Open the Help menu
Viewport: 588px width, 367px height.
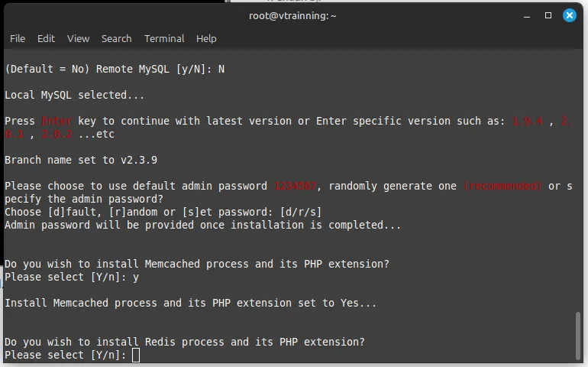point(206,38)
